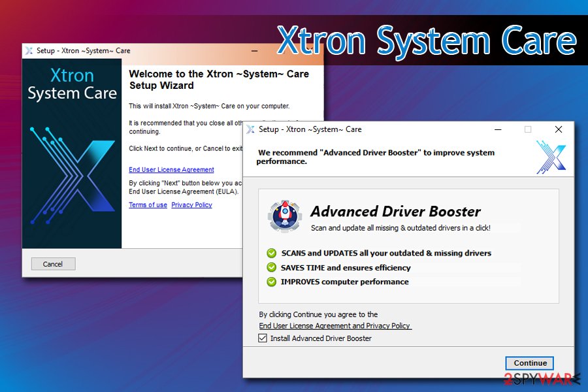
Task: Click the large Xtron X logo in sidebar
Action: 73,175
